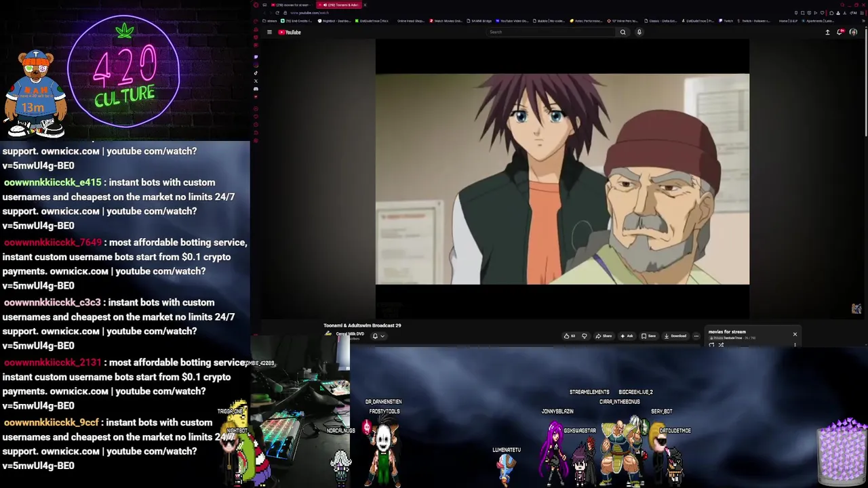This screenshot has height=488, width=868.
Task: Close the 'movies for stream' playlist panel
Action: point(795,334)
